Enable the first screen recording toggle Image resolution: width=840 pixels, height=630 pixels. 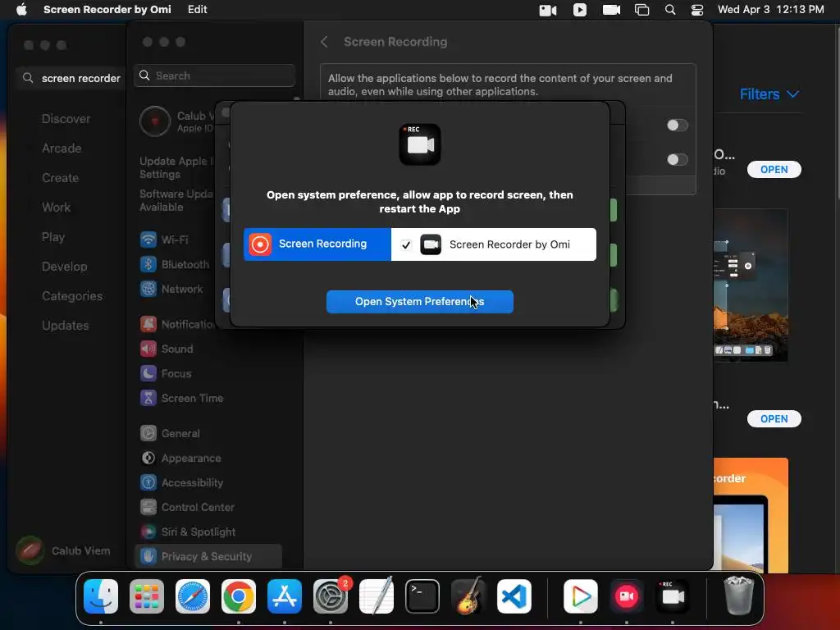[677, 126]
